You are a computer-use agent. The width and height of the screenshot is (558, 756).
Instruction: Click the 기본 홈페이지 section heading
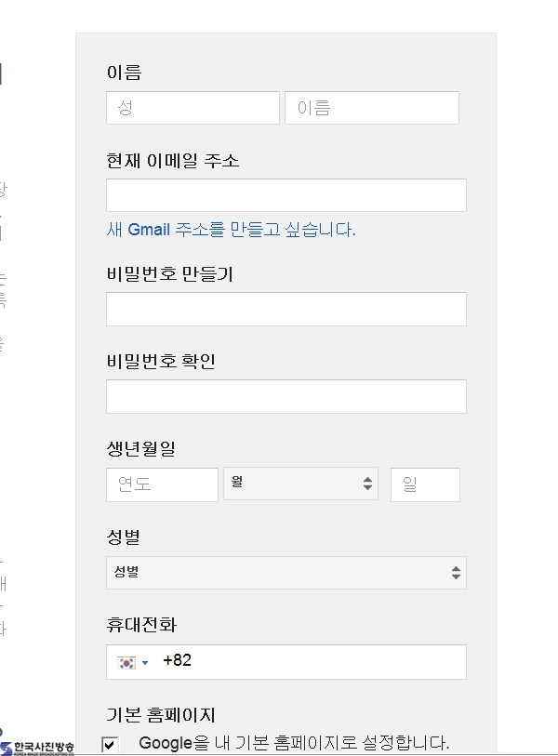click(161, 714)
